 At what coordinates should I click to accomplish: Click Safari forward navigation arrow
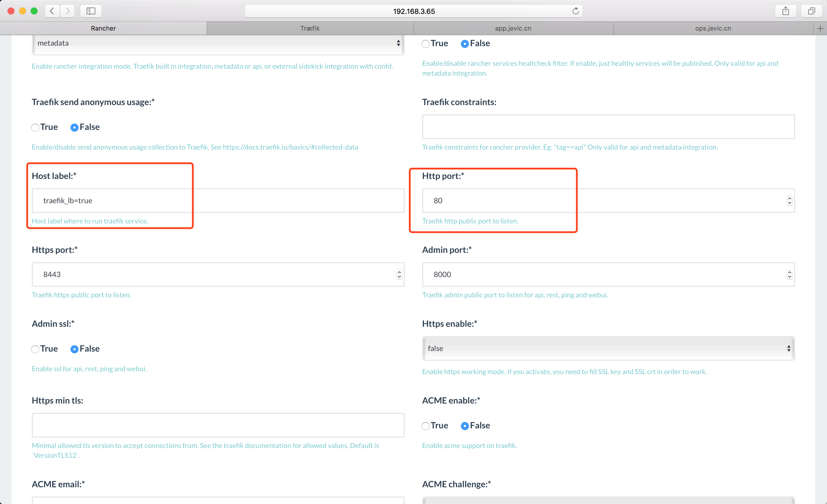click(x=68, y=11)
